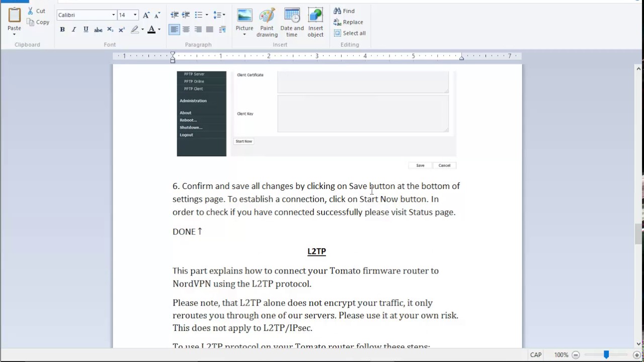Open the Paste dropdown arrow
644x362 pixels.
click(14, 34)
